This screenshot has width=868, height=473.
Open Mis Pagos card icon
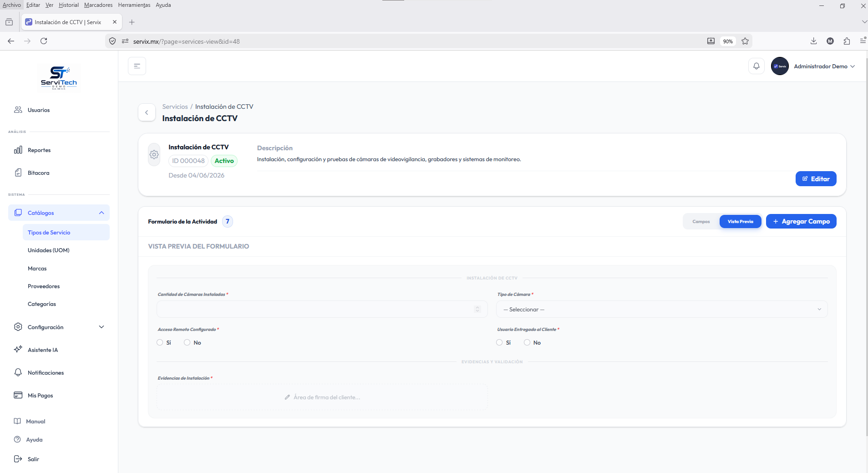click(x=18, y=395)
